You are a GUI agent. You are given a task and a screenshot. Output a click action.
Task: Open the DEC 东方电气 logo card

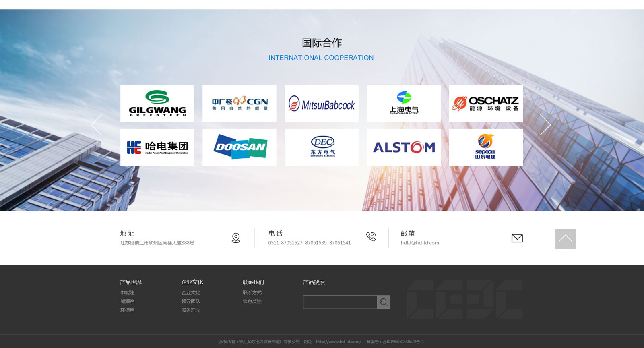pyautogui.click(x=322, y=147)
